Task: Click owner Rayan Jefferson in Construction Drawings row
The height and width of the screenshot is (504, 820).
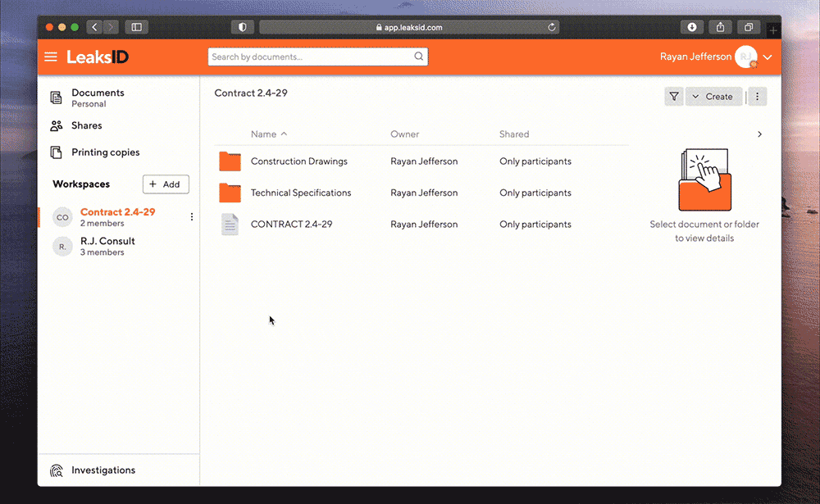Action: 424,161
